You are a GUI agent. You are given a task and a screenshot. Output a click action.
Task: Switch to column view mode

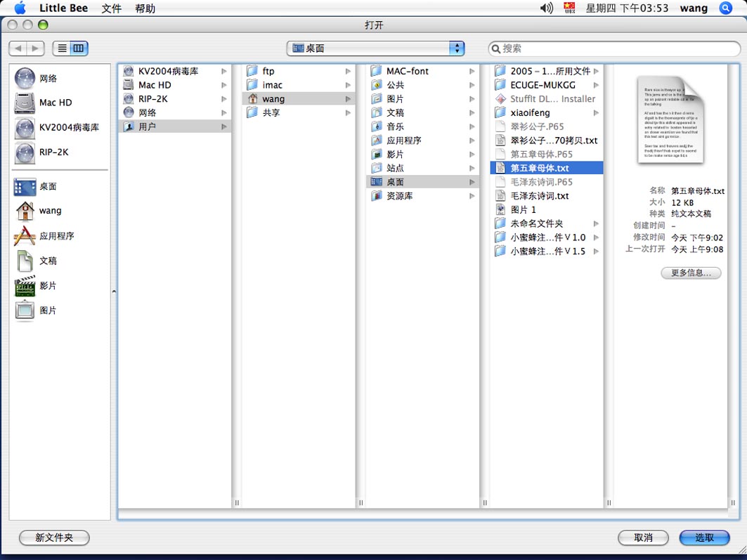[x=79, y=48]
